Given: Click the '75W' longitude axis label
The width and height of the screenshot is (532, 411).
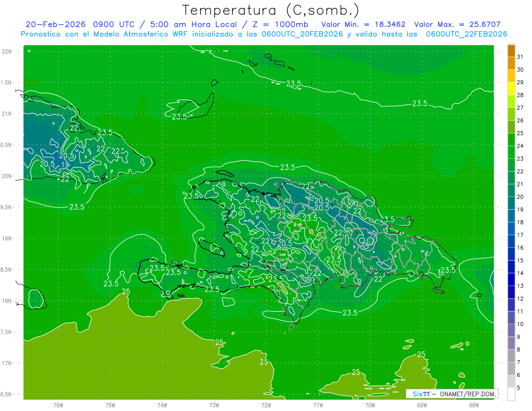Looking at the screenshot, I should click(110, 405).
